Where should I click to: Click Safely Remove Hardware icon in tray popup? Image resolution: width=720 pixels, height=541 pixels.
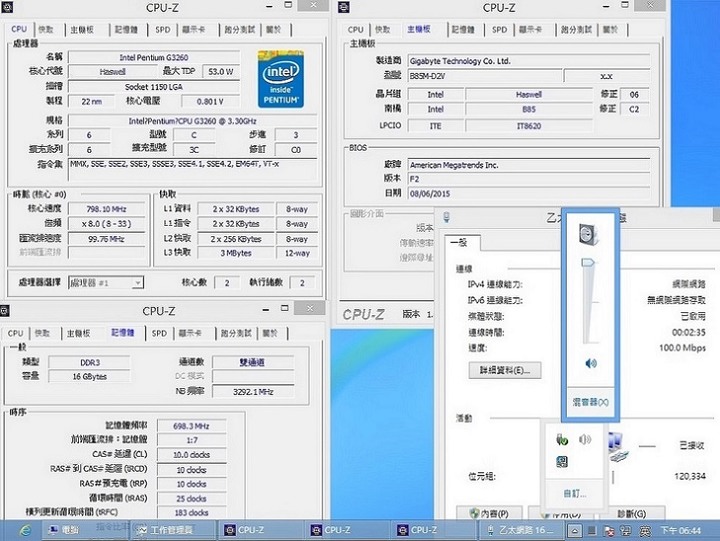tap(562, 440)
